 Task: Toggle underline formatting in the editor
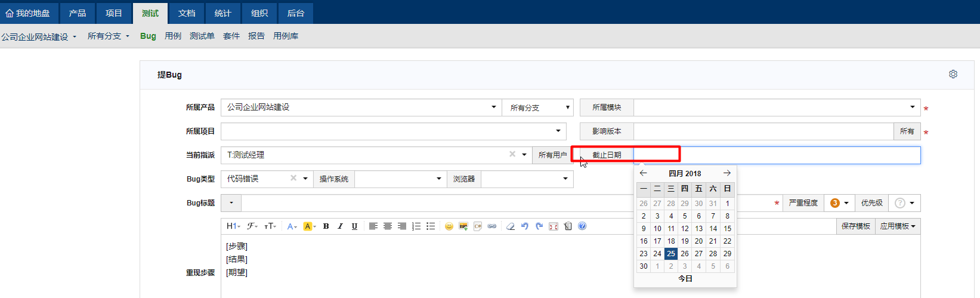click(x=354, y=226)
